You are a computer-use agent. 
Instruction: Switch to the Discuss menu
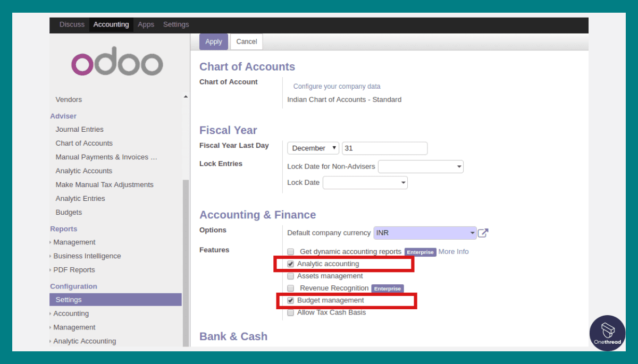(72, 24)
